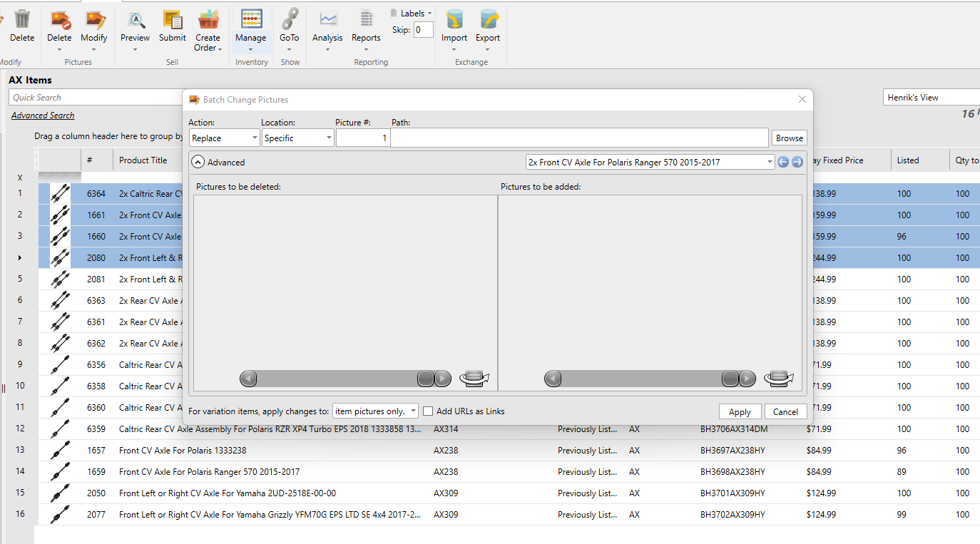Click into the Path input field
Viewport: 980px width, 544px height.
click(579, 138)
